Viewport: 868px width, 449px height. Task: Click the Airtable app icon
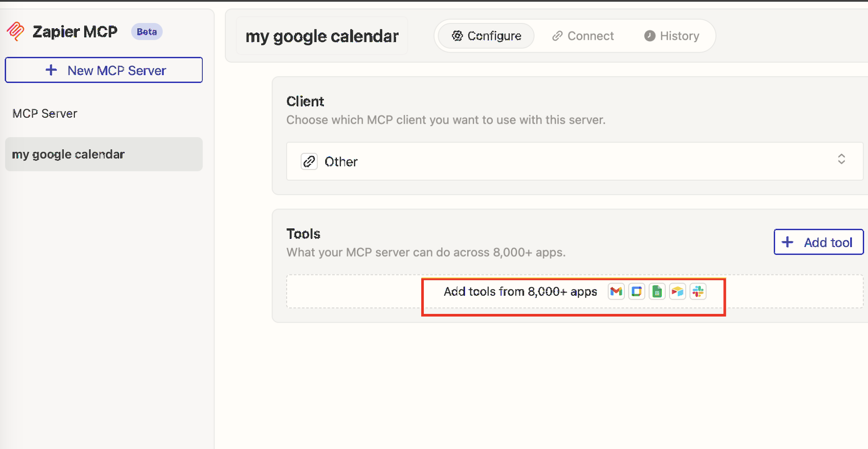[x=677, y=292]
